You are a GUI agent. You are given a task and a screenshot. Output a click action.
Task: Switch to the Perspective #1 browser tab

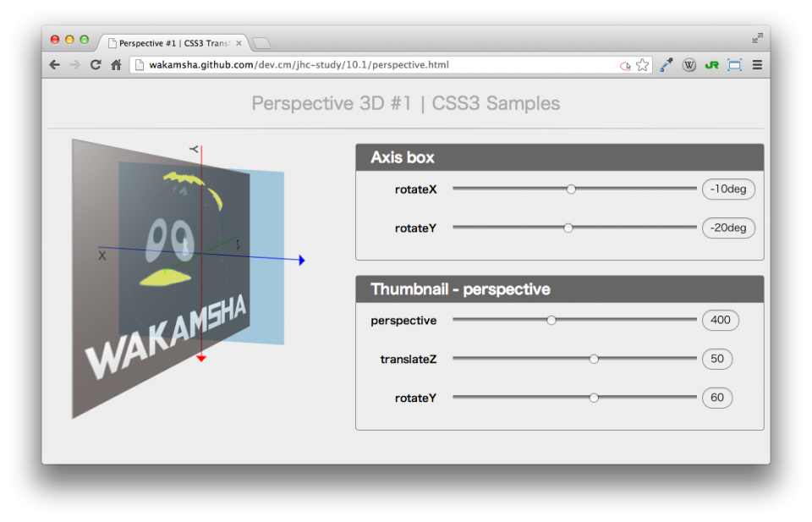coord(169,42)
